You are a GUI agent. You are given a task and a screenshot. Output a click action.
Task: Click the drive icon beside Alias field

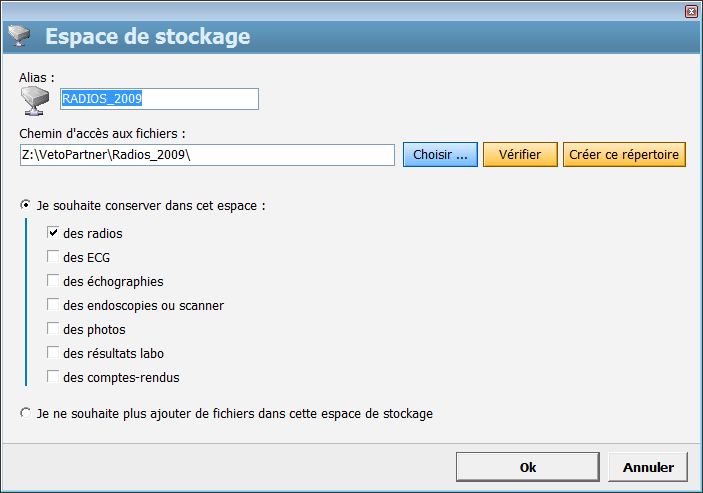point(37,99)
